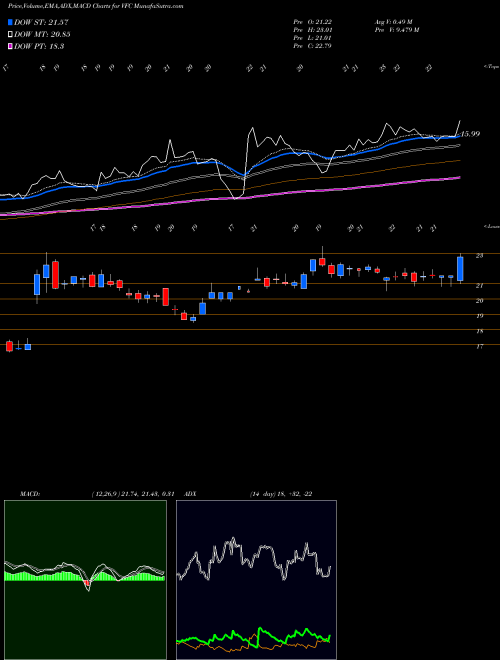Click the MACD panel heading

coord(30,494)
